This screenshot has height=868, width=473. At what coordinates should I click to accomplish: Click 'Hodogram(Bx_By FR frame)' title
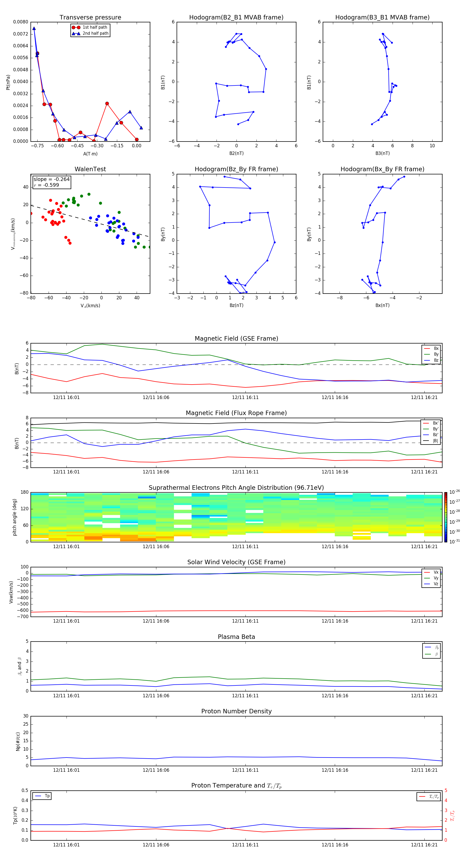point(382,169)
